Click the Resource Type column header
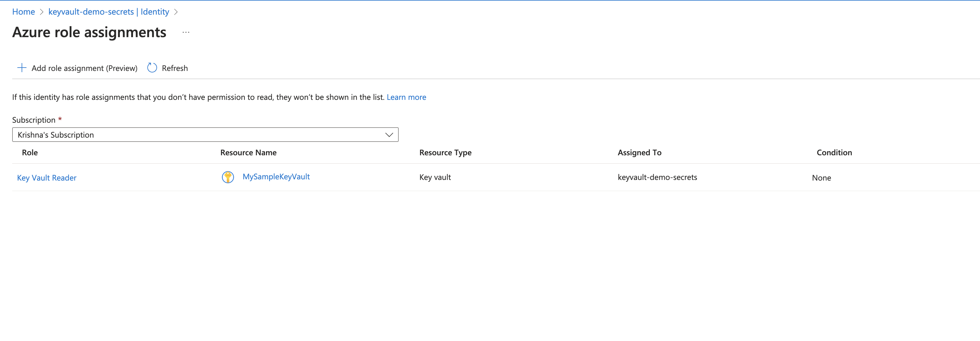 coord(445,152)
